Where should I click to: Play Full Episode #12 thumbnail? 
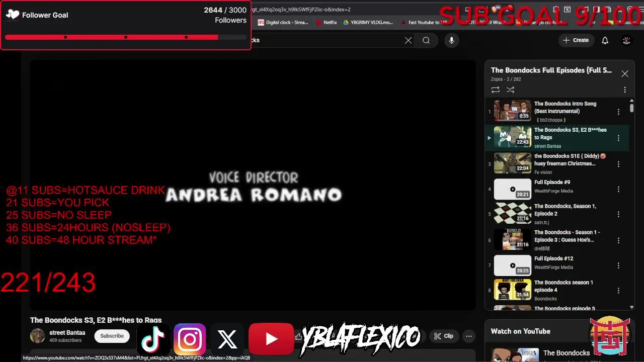512,265
